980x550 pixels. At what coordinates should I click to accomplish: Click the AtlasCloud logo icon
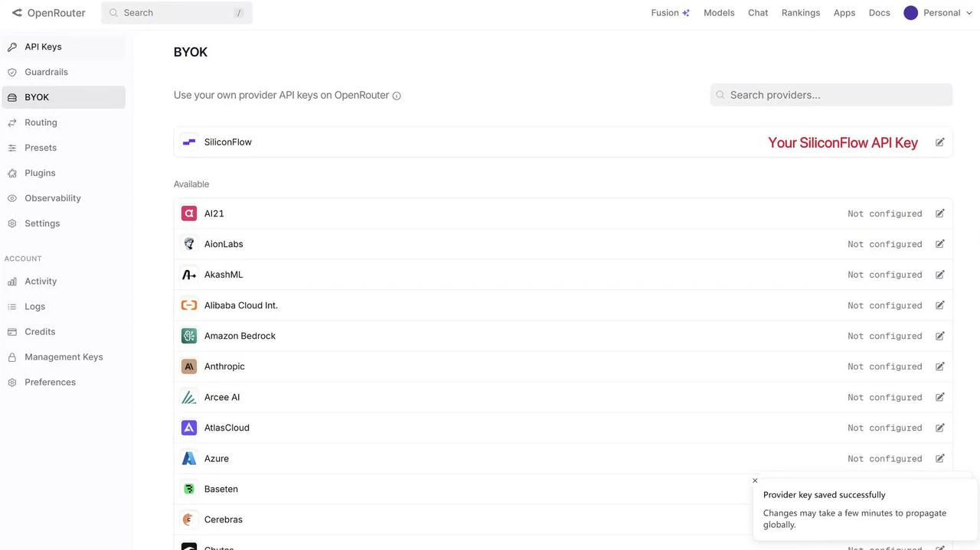189,428
